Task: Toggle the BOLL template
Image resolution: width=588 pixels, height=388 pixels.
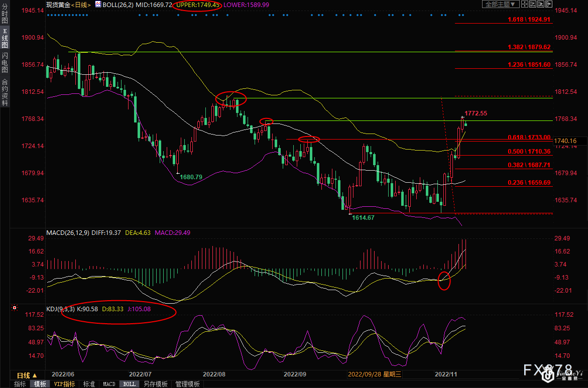Action: pyautogui.click(x=129, y=384)
